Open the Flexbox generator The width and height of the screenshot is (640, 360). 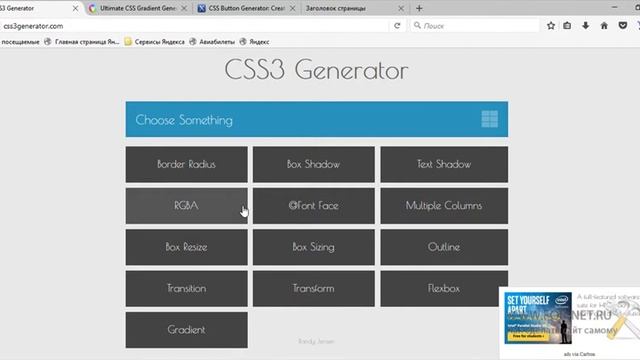click(x=444, y=289)
